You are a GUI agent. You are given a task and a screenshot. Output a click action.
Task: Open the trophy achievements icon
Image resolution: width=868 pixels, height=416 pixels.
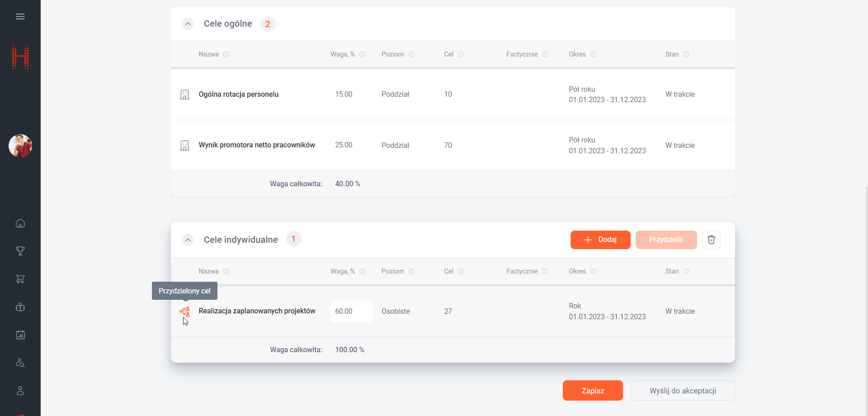point(20,251)
